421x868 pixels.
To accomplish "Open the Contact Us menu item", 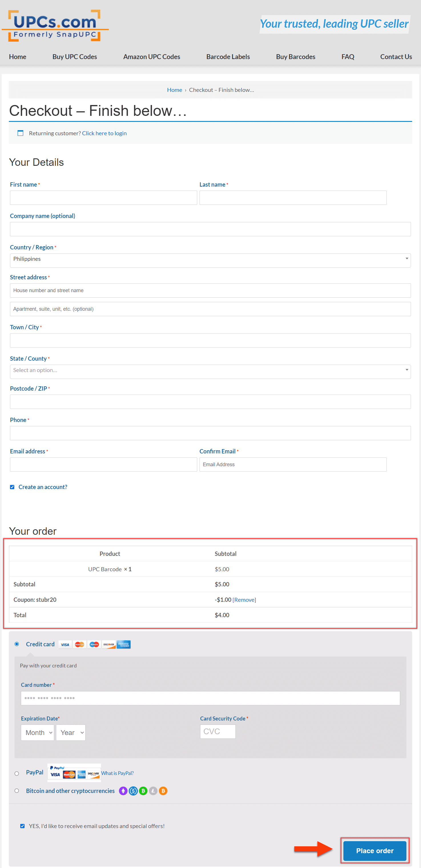I will pos(396,56).
